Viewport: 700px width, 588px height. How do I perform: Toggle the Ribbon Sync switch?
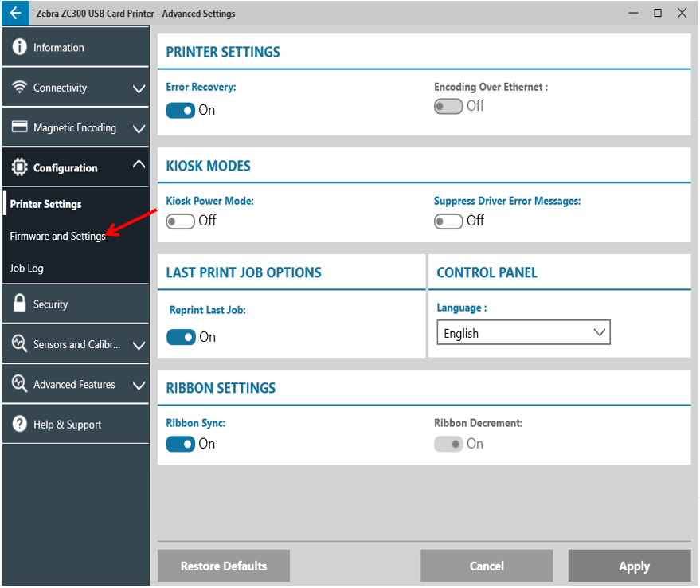pyautogui.click(x=180, y=444)
